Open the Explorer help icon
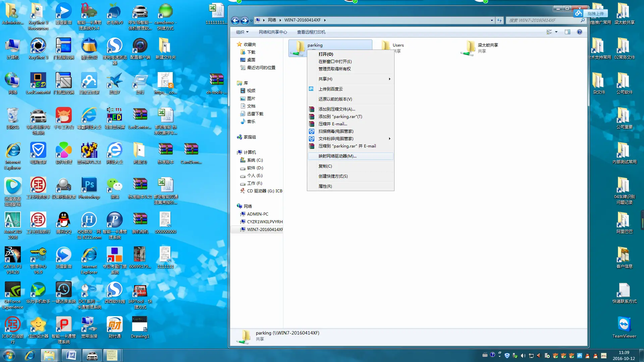644x362 pixels. point(579,32)
